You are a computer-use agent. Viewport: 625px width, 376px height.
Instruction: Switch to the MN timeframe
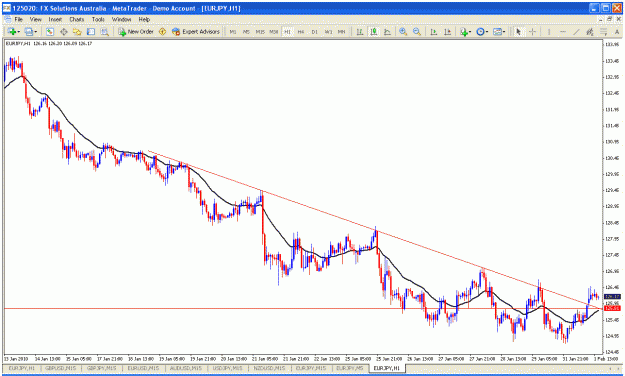(x=342, y=32)
